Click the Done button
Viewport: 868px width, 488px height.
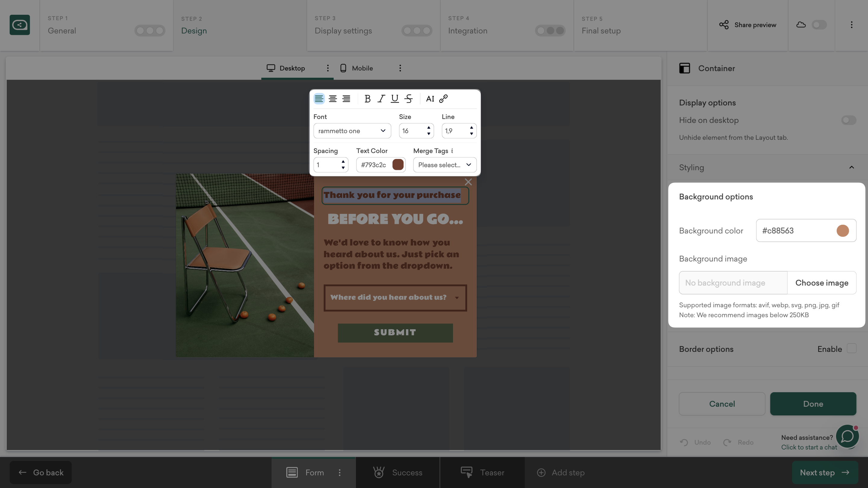pyautogui.click(x=813, y=404)
